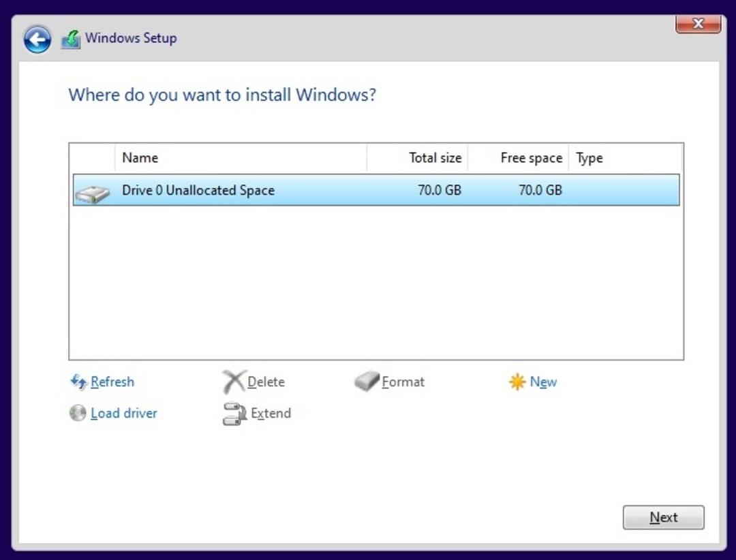Refresh the drive list
Image resolution: width=736 pixels, height=560 pixels.
point(112,382)
